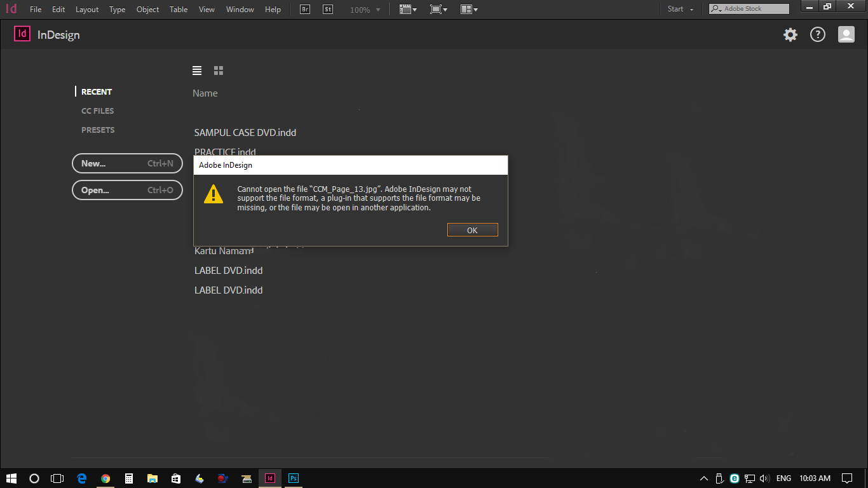Change the ENG input language

783,478
